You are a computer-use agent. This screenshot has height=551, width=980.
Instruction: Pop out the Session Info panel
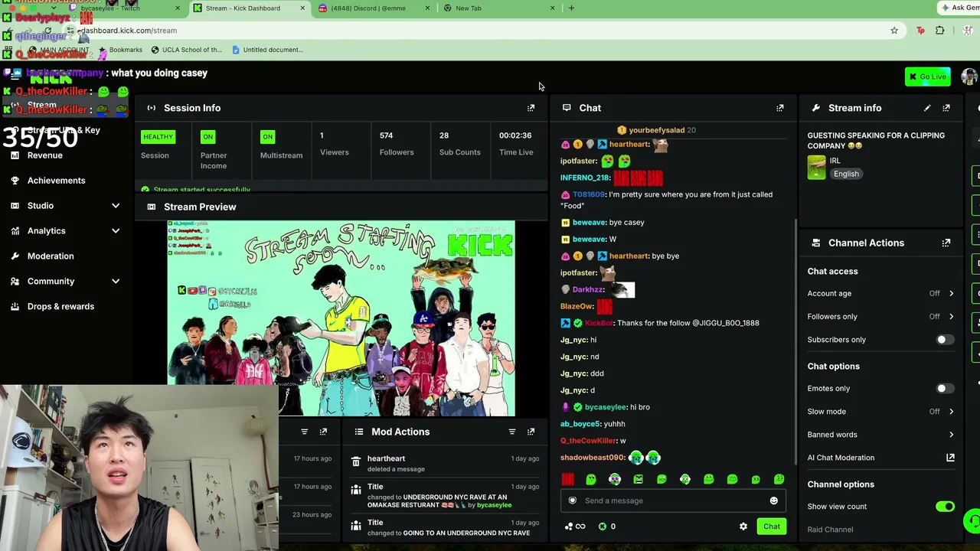[x=531, y=108]
